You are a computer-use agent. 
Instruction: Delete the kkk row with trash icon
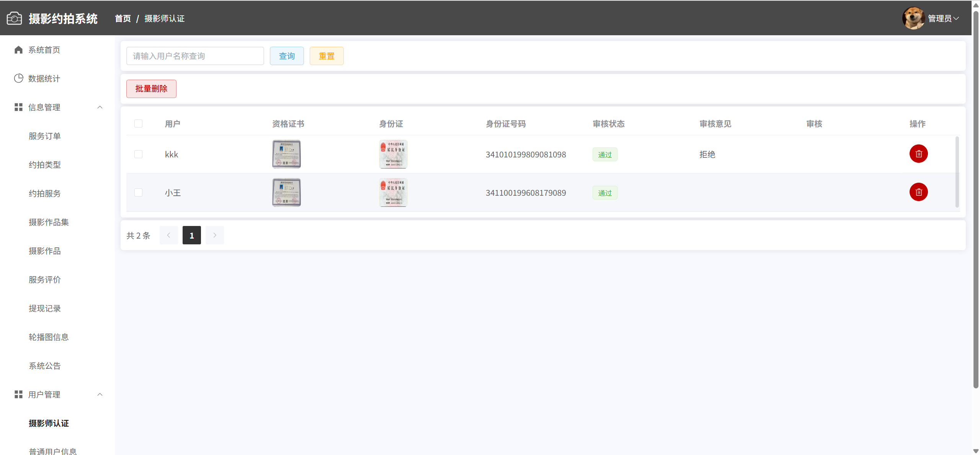click(x=918, y=154)
